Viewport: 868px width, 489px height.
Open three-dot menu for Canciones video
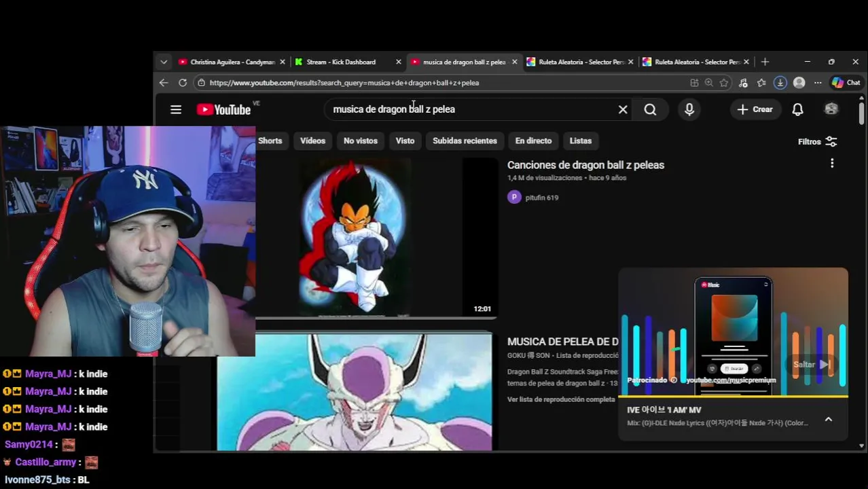coord(832,164)
